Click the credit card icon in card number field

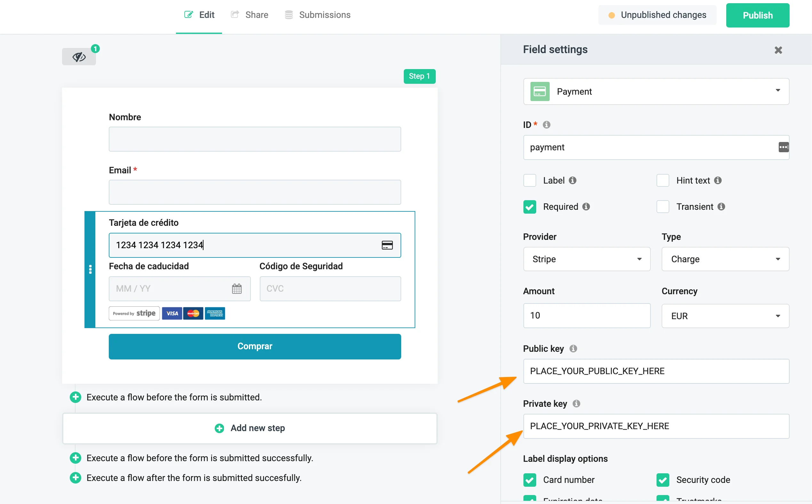coord(387,245)
